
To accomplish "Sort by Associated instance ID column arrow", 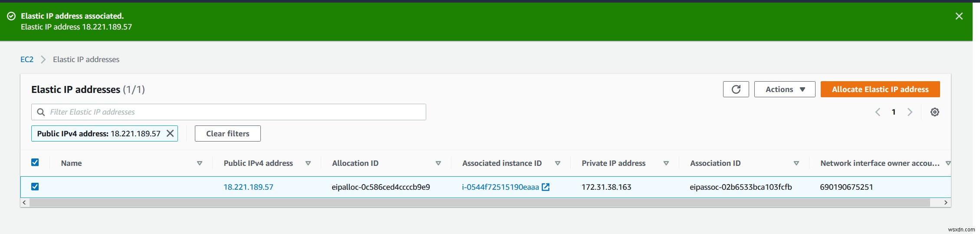I will pyautogui.click(x=558, y=163).
